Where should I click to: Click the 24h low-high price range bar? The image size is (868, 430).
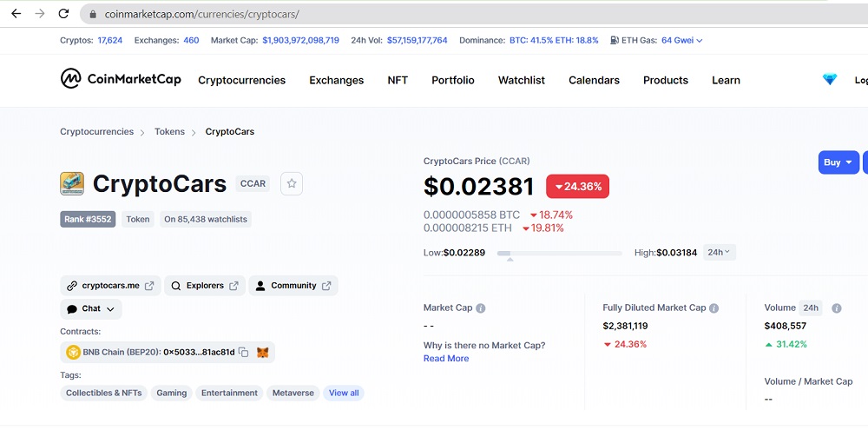560,254
